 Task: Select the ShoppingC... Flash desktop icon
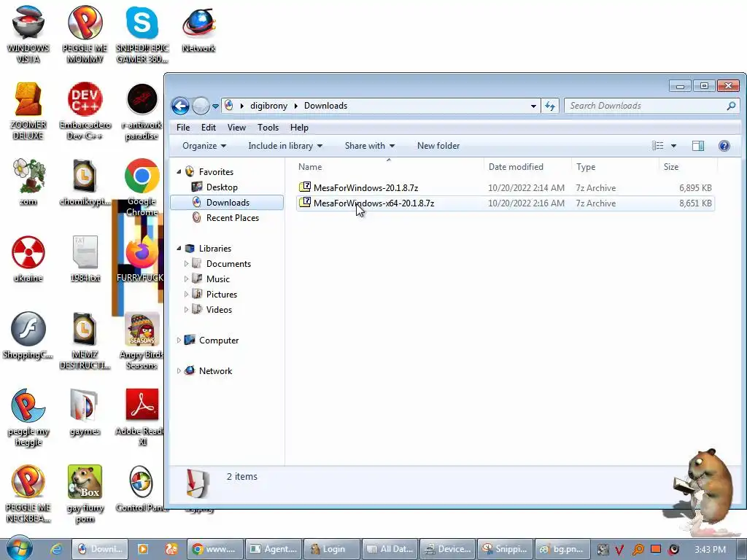pyautogui.click(x=28, y=335)
